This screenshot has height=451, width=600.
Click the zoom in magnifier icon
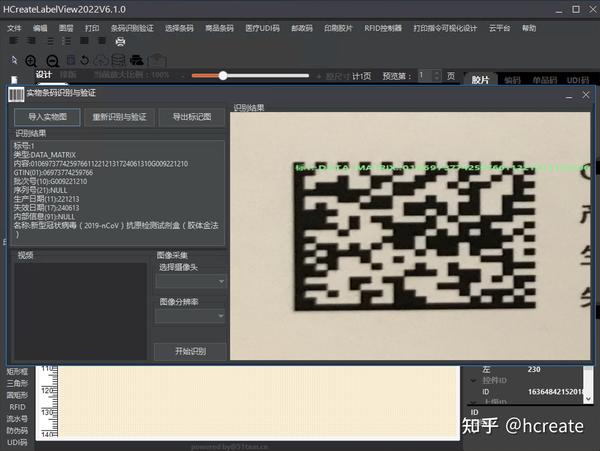31,61
